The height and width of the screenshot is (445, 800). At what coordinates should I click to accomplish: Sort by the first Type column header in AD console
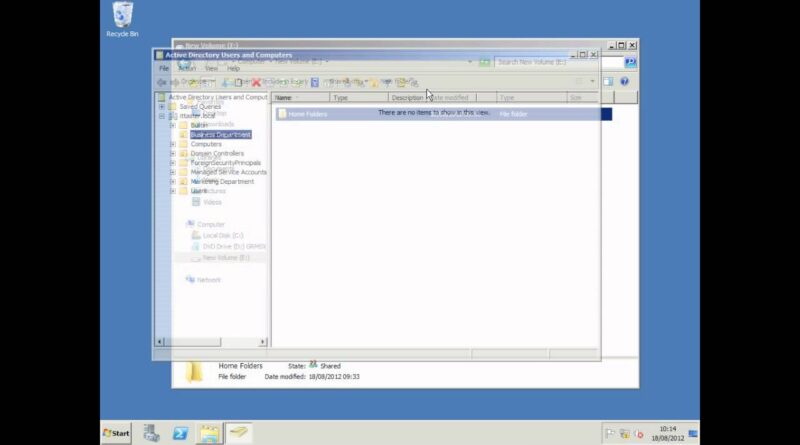coord(359,97)
